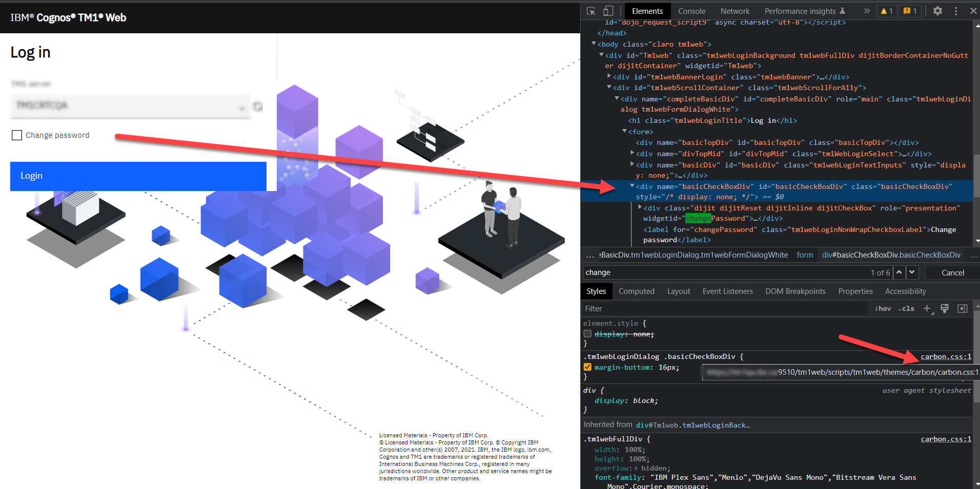Expand overflow hidden shorthand property
980x489 pixels.
[637, 468]
